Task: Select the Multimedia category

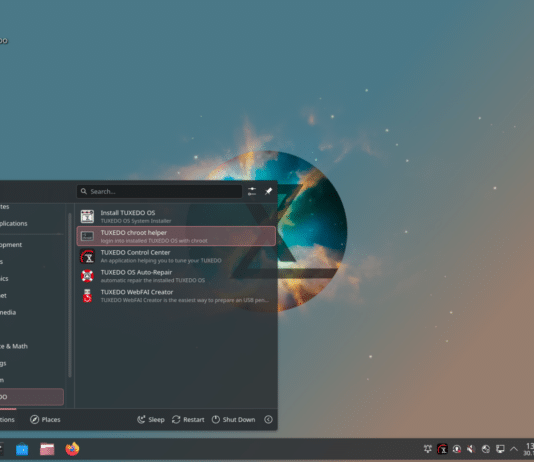Action: click(x=32, y=312)
